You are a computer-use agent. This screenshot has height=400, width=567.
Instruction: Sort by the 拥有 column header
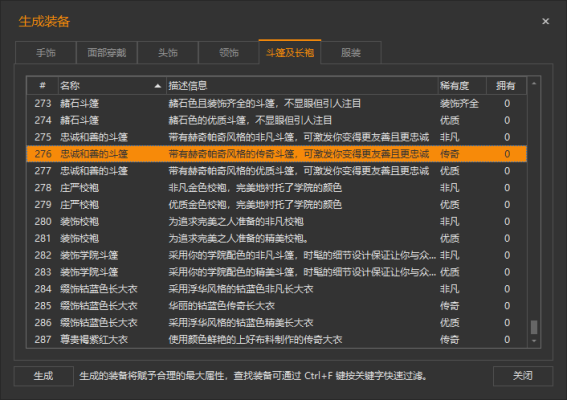(506, 86)
